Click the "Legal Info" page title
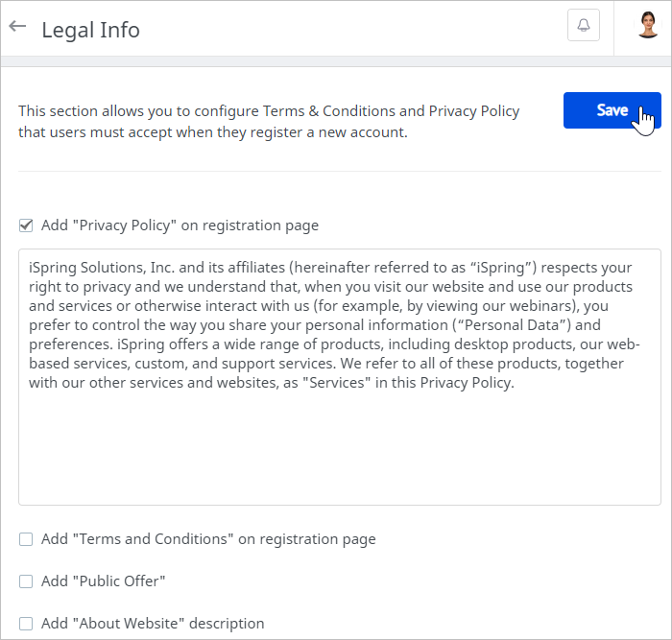The width and height of the screenshot is (672, 640). coord(90,30)
